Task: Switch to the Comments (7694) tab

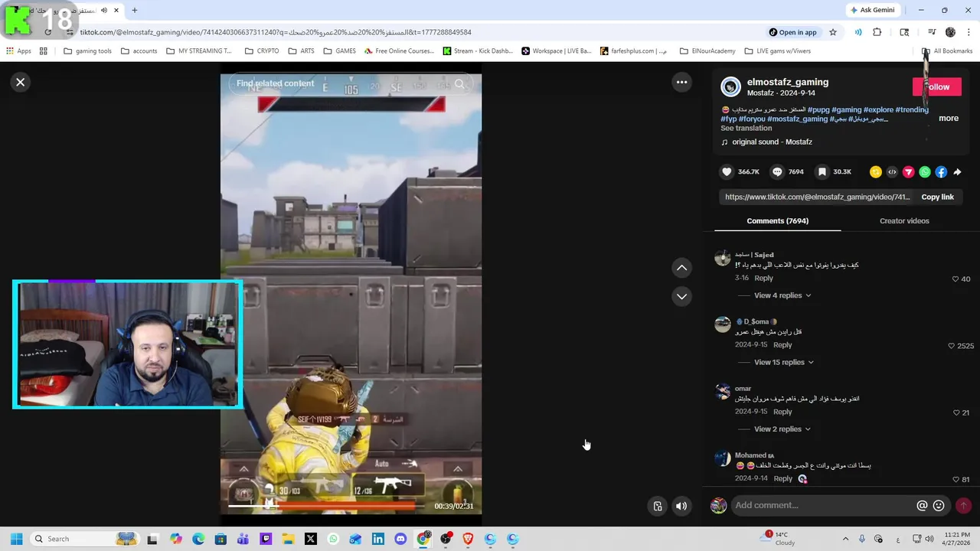Action: click(x=777, y=220)
